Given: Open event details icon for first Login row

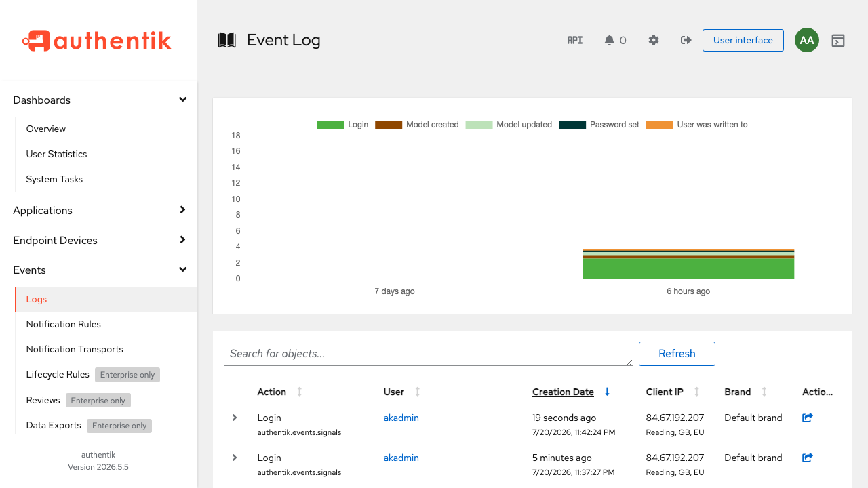Looking at the screenshot, I should [808, 418].
